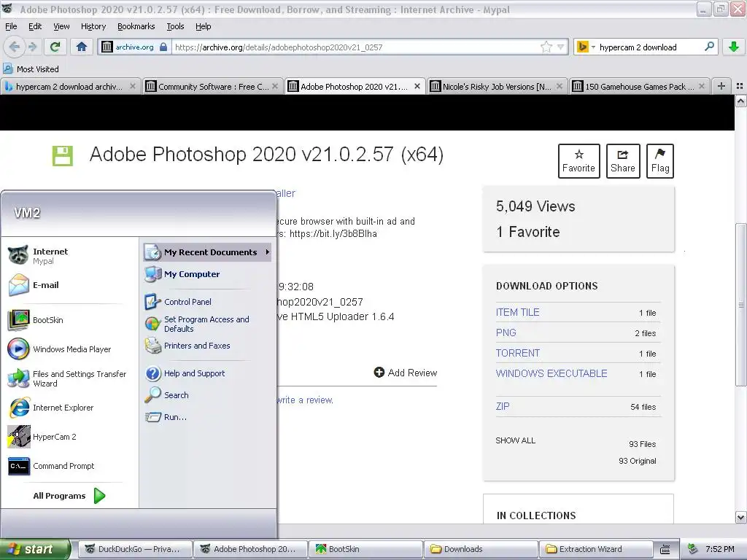Open the Tools menu

pyautogui.click(x=175, y=26)
